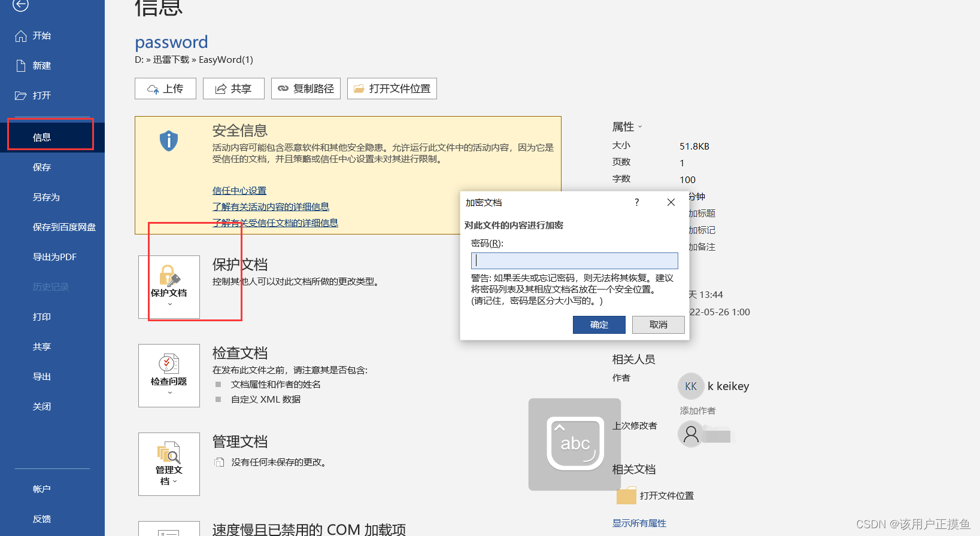
Task: Click the Home (开始) house icon
Action: (x=21, y=36)
